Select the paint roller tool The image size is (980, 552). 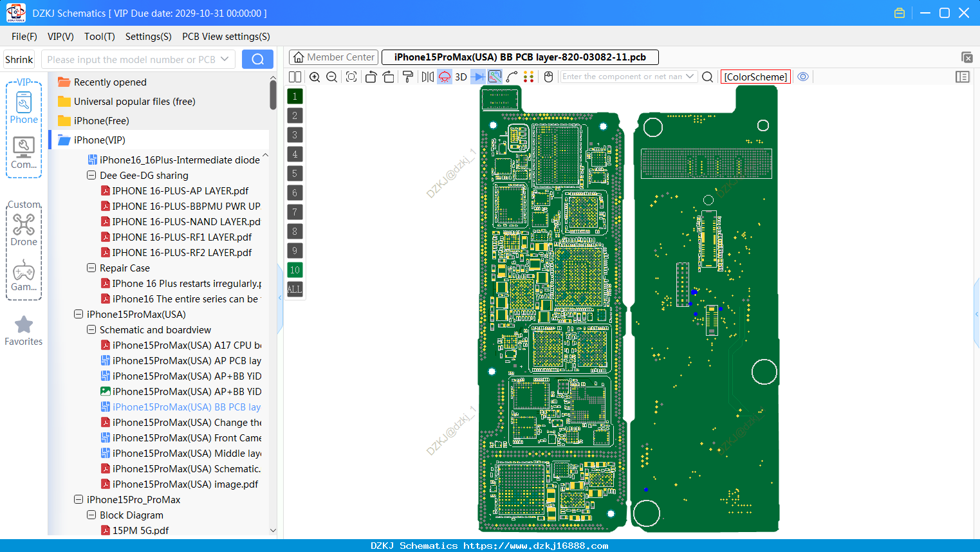(408, 77)
